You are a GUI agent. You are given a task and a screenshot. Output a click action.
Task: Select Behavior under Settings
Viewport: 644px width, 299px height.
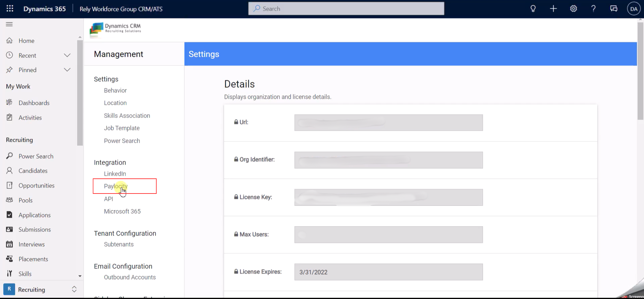tap(115, 90)
